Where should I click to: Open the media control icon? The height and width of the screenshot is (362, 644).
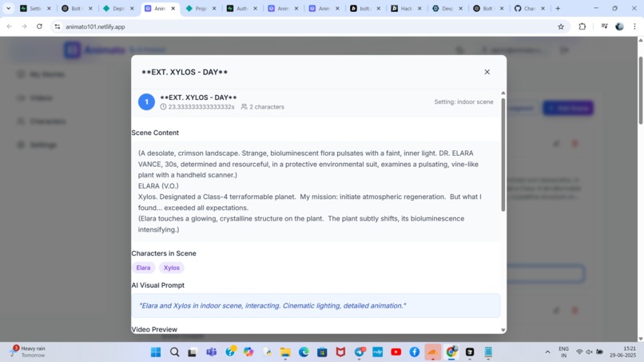tap(604, 26)
